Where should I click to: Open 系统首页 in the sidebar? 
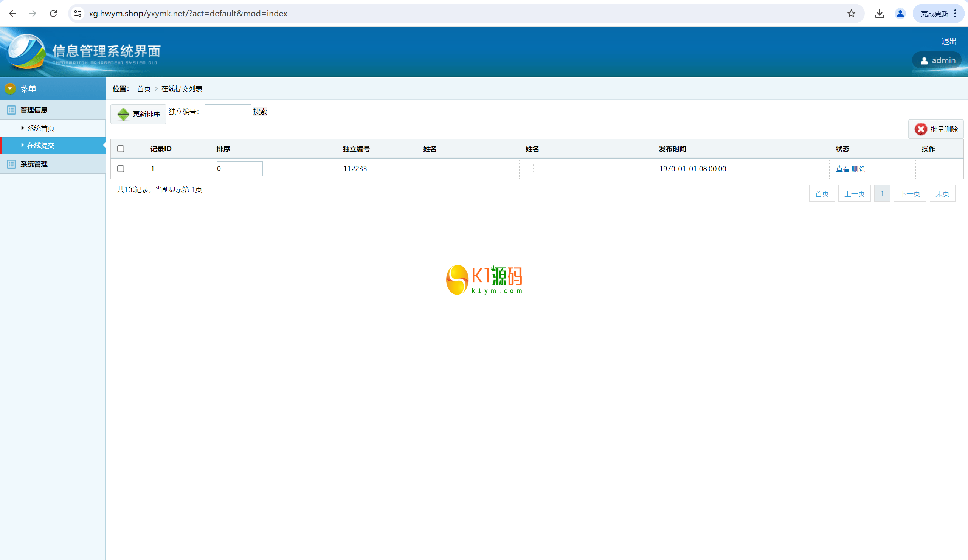click(41, 128)
